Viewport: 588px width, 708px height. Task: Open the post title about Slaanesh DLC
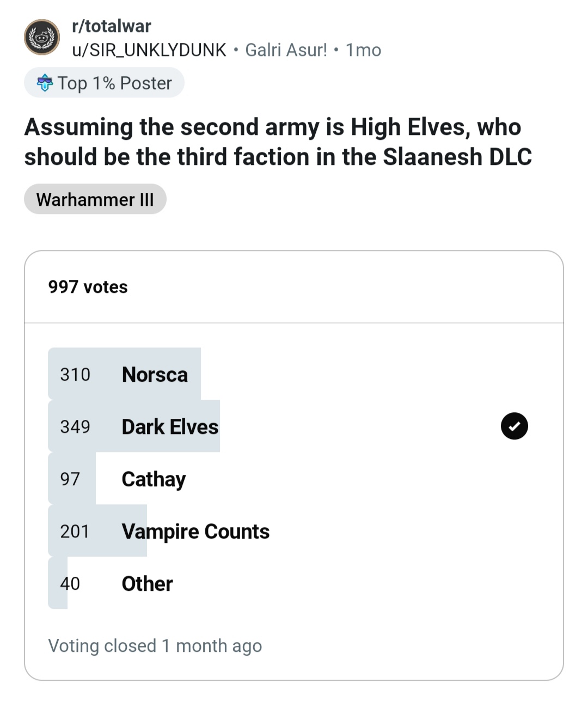tap(278, 142)
